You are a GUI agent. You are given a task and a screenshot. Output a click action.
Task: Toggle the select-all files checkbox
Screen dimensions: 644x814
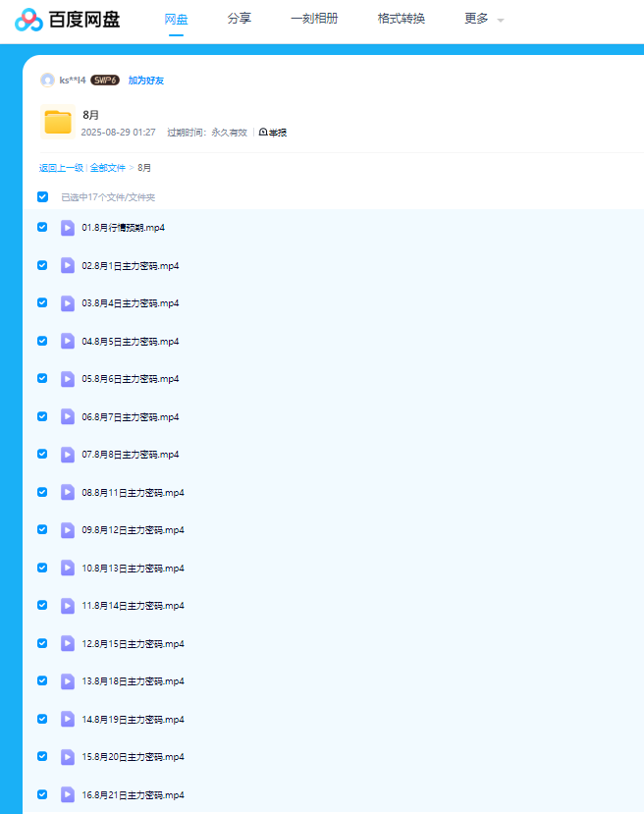click(42, 196)
